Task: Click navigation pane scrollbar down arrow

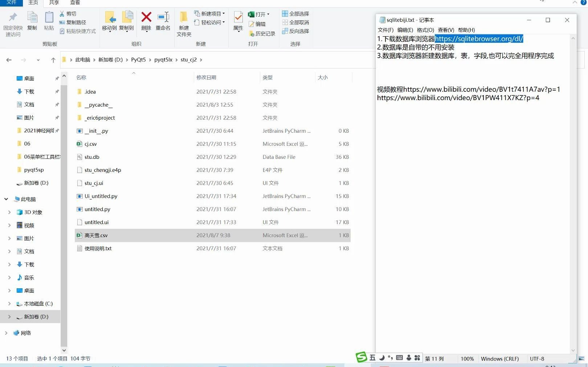Action: click(x=64, y=350)
